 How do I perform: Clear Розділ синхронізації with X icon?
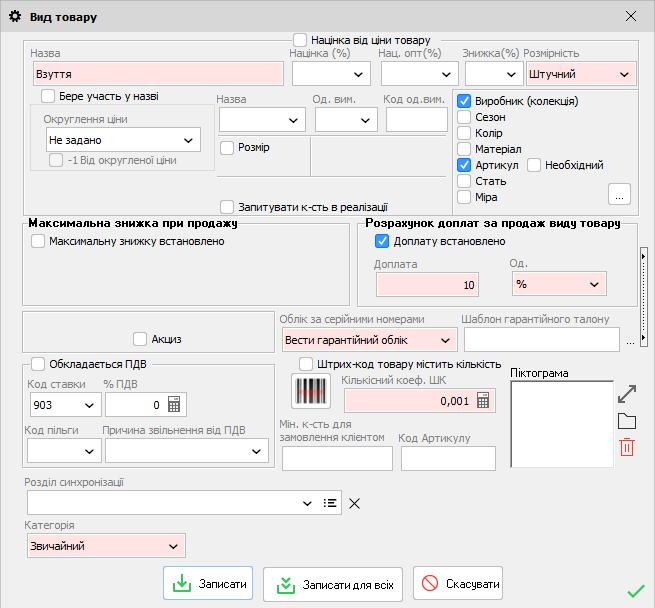coord(354,503)
